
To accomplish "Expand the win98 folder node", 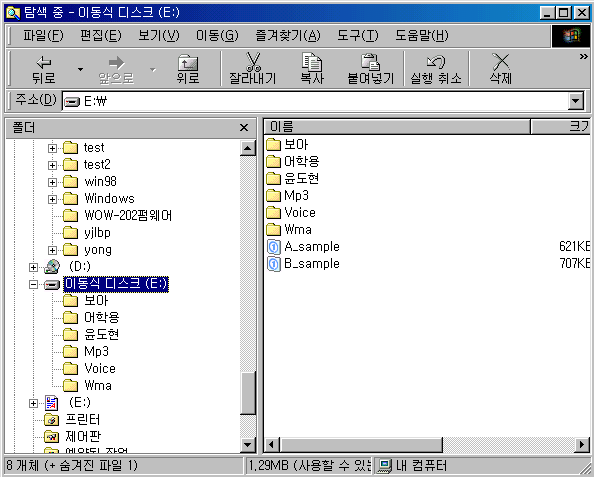I will (x=52, y=182).
